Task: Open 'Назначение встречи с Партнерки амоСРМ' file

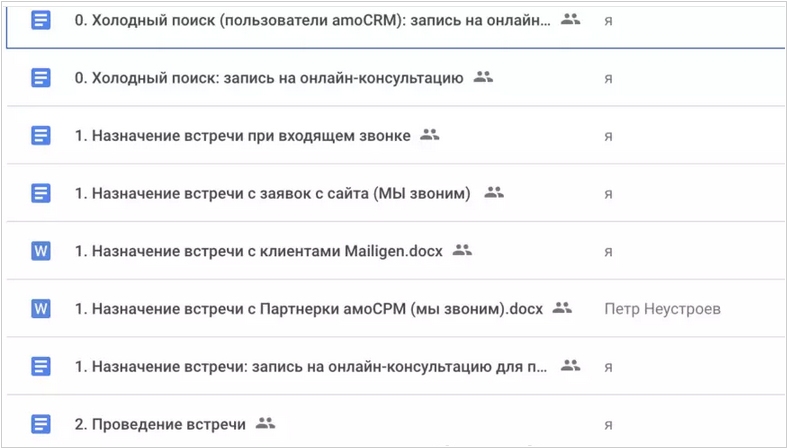Action: (x=309, y=309)
